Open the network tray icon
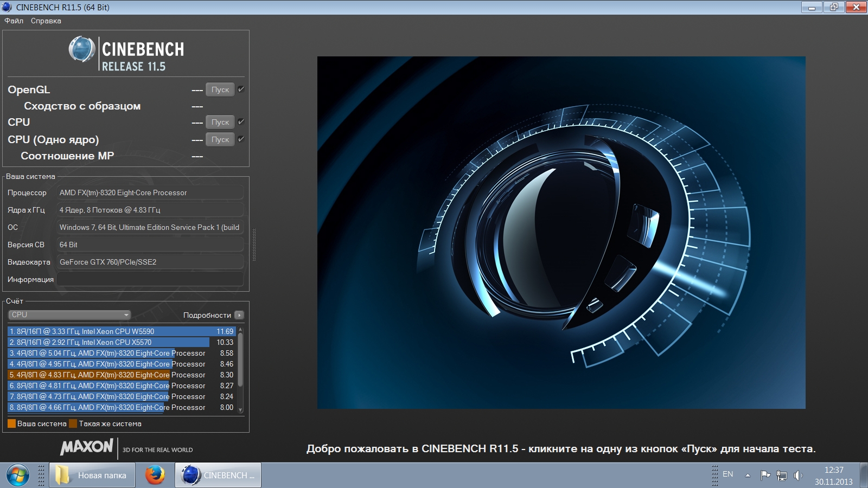Viewport: 868px width, 488px height. [782, 476]
